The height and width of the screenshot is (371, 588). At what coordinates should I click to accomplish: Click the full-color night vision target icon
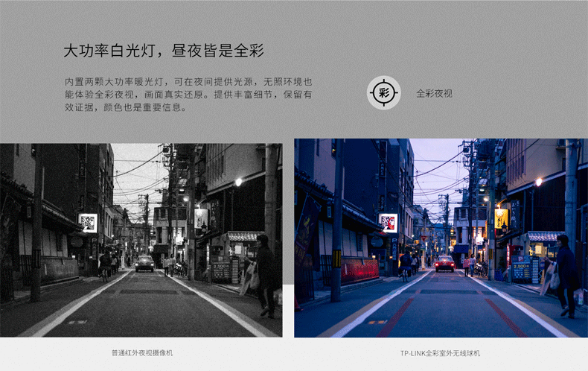(383, 92)
